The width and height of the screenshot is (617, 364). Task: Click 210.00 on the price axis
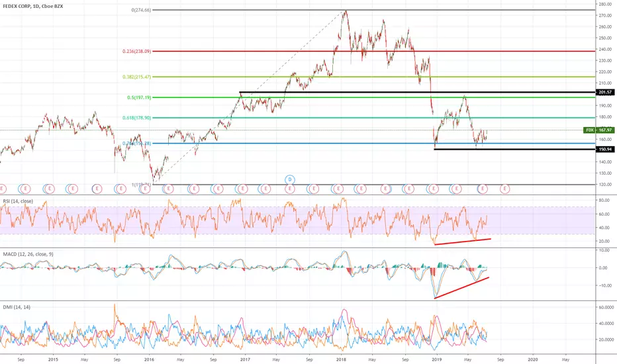coord(605,83)
